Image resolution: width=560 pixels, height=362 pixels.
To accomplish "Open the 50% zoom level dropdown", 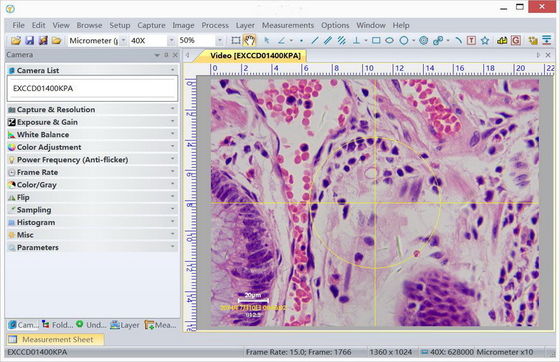I will tap(220, 40).
